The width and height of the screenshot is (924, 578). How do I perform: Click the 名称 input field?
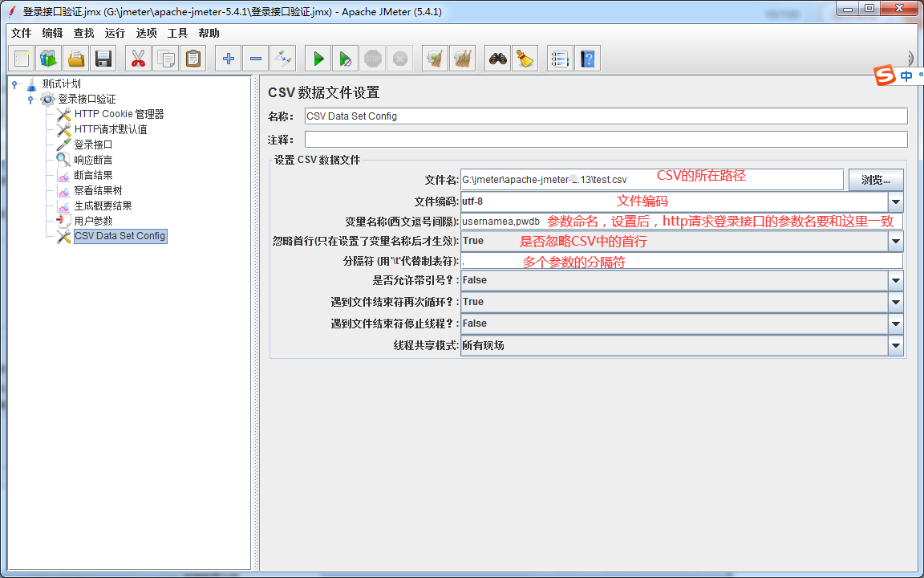[606, 116]
